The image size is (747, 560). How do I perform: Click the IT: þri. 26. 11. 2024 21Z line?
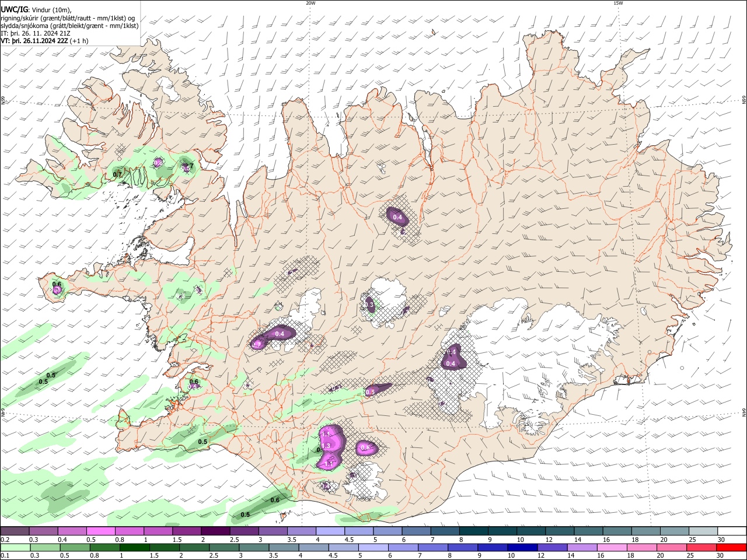tap(36, 33)
